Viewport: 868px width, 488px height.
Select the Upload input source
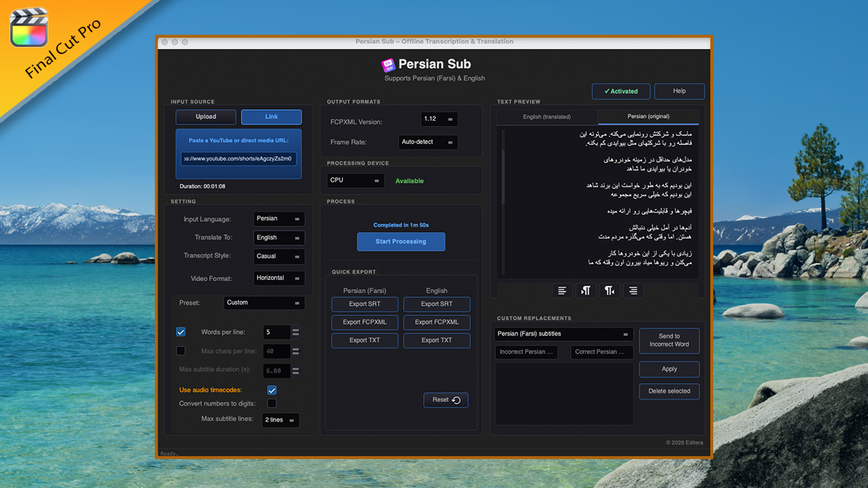[x=206, y=116]
